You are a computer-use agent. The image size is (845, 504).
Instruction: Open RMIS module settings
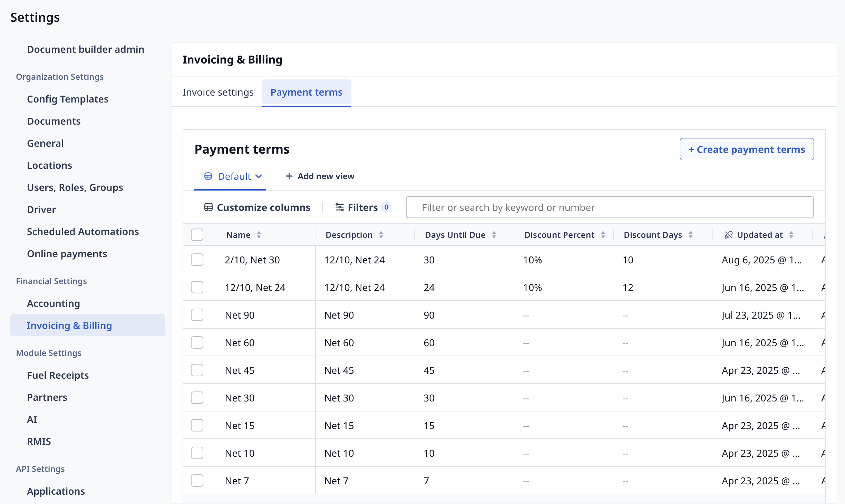(39, 442)
